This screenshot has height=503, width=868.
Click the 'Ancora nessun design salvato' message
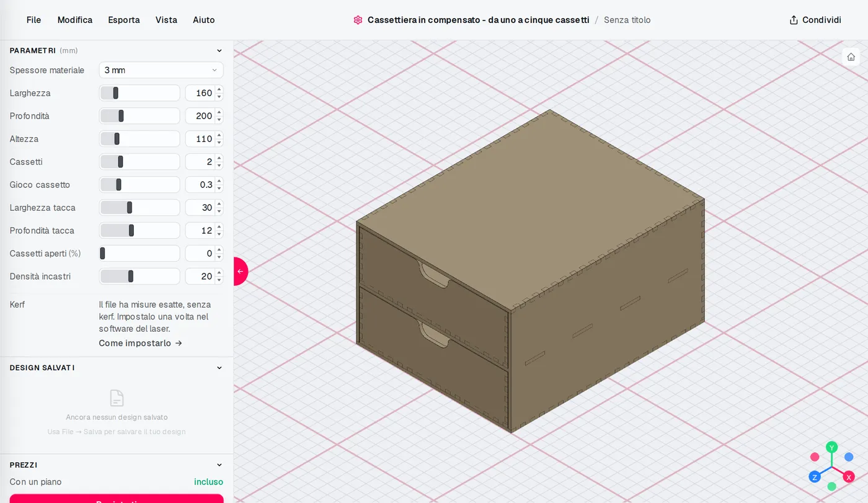click(x=117, y=417)
